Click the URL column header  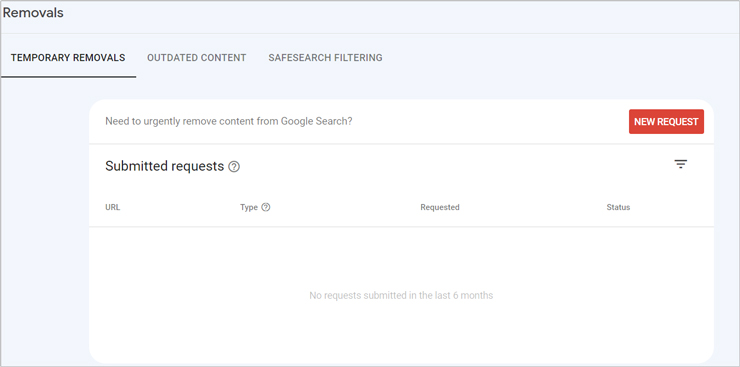point(112,207)
